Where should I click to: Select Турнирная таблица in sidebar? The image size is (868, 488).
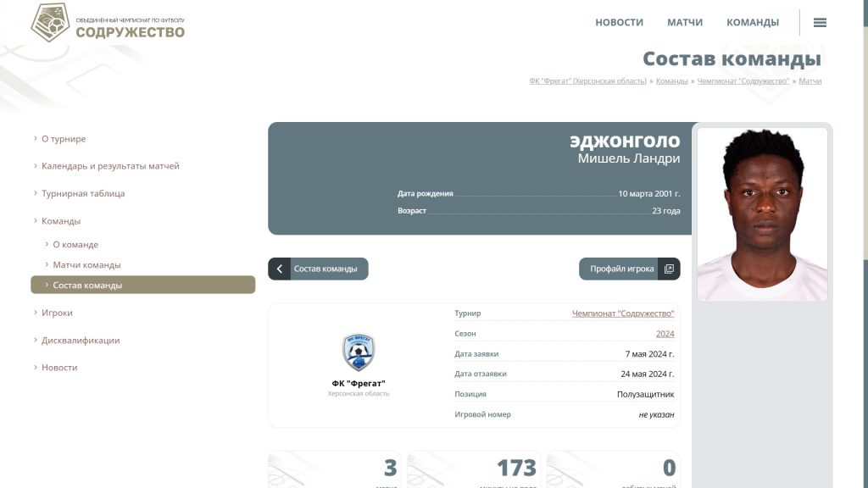[x=83, y=193]
